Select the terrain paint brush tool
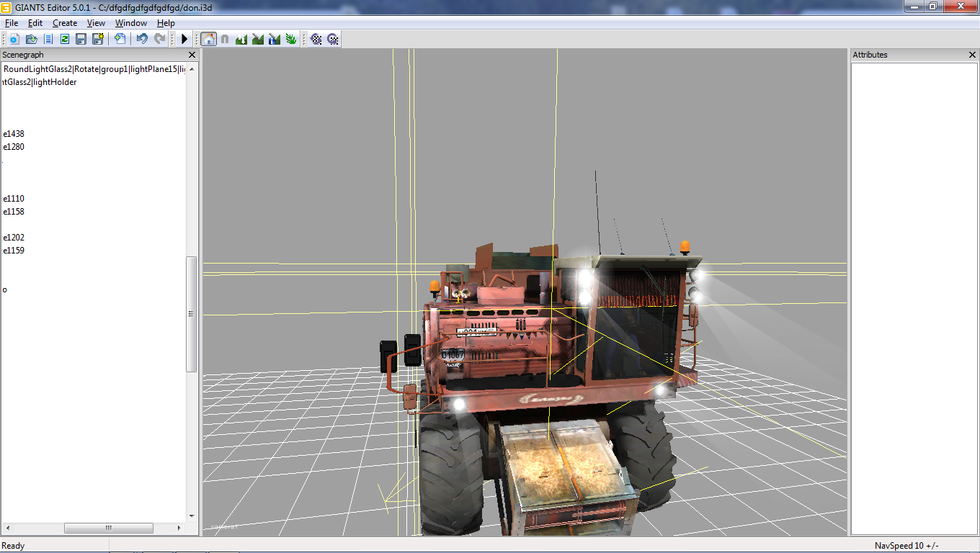The width and height of the screenshot is (980, 553). coord(258,39)
